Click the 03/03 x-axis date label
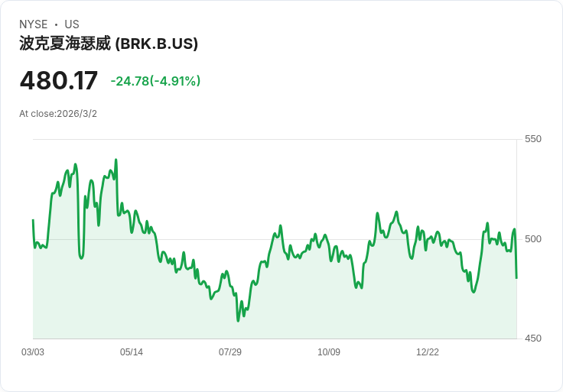The height and width of the screenshot is (392, 563). pyautogui.click(x=33, y=352)
